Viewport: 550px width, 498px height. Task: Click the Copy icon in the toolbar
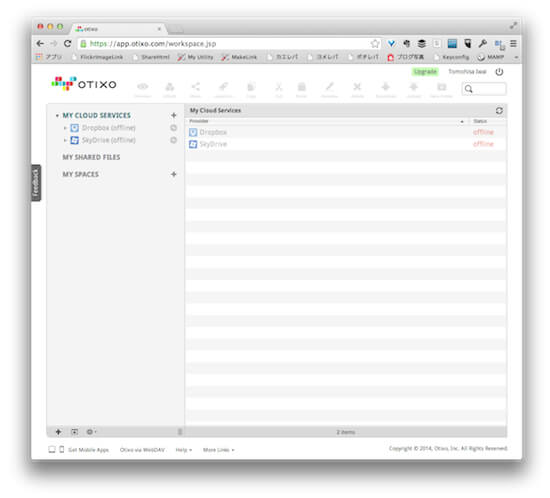pos(251,87)
